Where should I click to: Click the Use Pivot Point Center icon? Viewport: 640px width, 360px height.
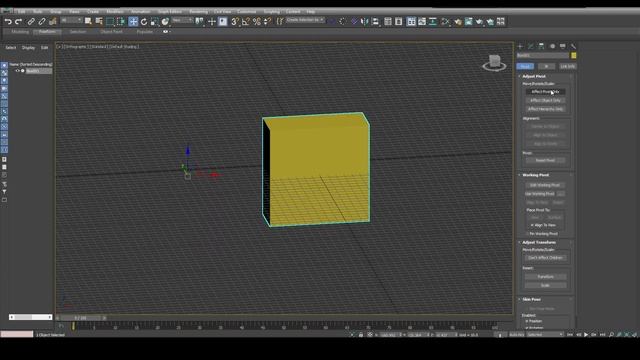coord(200,21)
